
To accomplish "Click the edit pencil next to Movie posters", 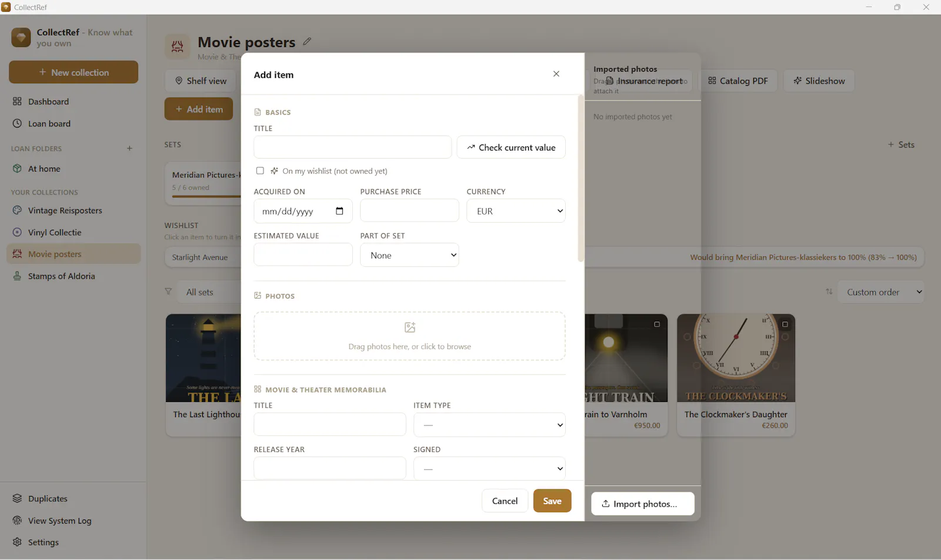I will pyautogui.click(x=307, y=42).
